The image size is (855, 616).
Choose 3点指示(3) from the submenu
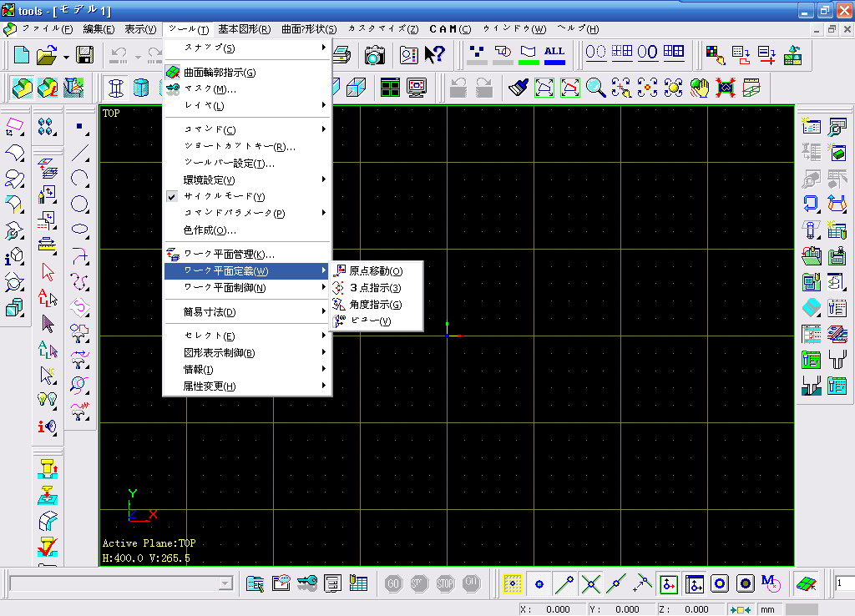(377, 288)
